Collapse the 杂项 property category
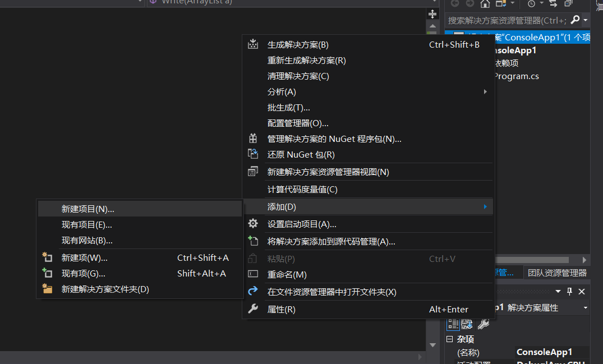 (449, 339)
